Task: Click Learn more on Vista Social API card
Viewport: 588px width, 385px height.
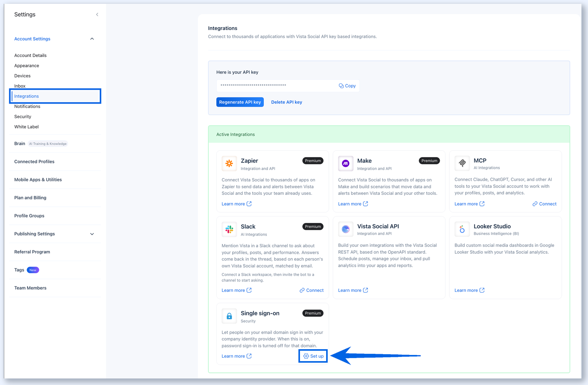Action: (353, 290)
